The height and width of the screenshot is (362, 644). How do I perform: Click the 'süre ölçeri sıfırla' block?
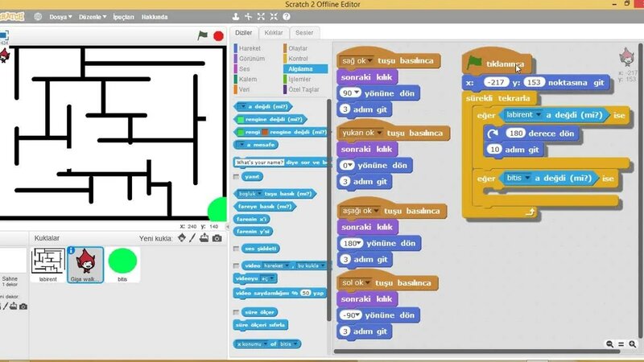260,325
